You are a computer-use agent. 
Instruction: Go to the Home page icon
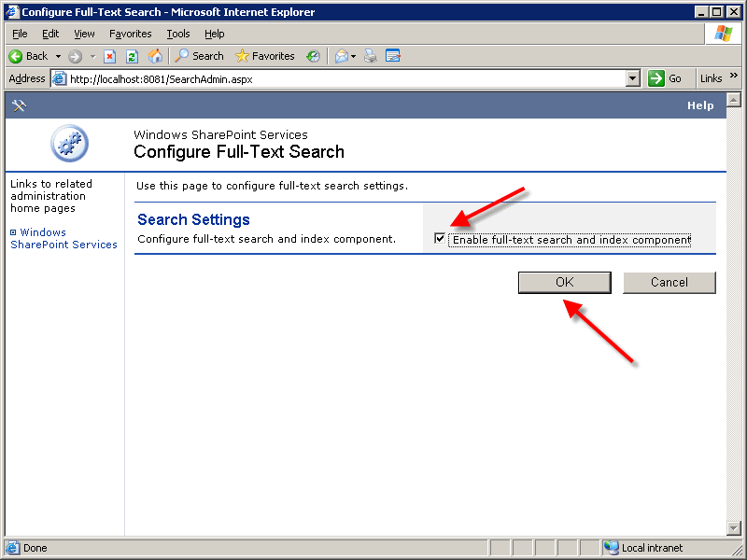point(155,56)
